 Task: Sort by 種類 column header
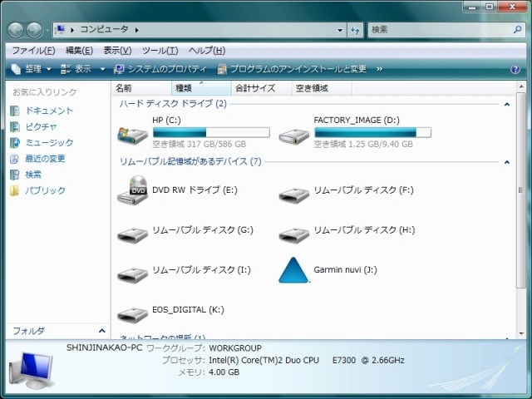(x=201, y=88)
